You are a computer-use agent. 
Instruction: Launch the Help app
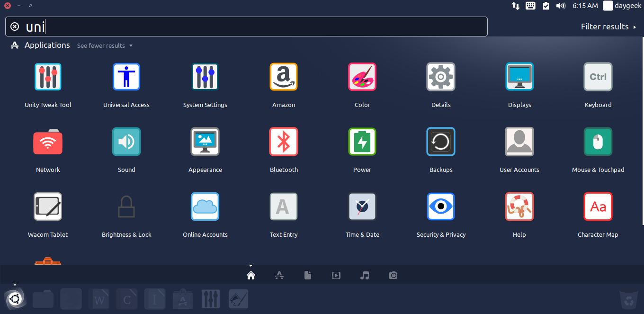click(x=519, y=206)
